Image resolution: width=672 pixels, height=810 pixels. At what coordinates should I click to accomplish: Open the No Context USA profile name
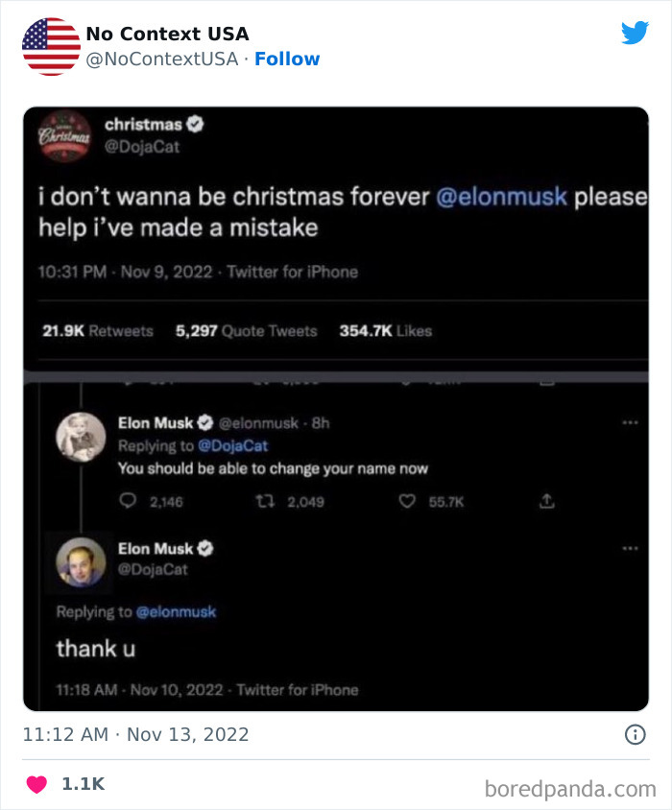point(167,34)
